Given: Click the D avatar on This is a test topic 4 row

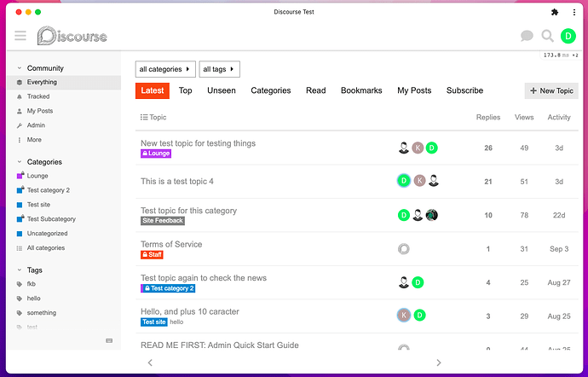Looking at the screenshot, I should [404, 181].
